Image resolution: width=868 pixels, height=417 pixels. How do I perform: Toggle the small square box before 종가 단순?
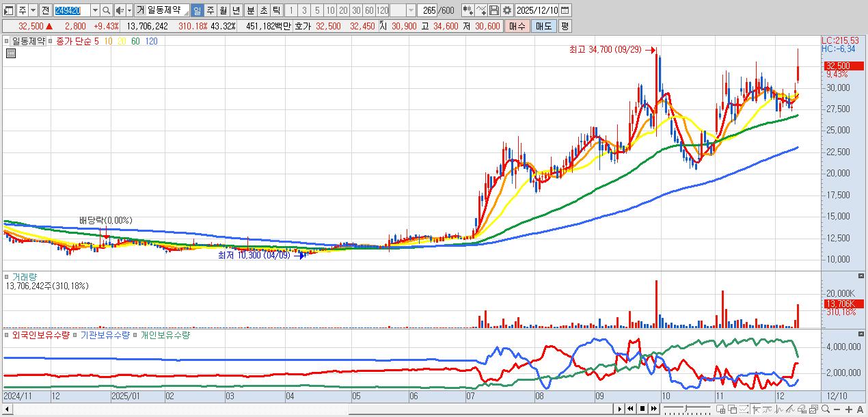[50, 41]
